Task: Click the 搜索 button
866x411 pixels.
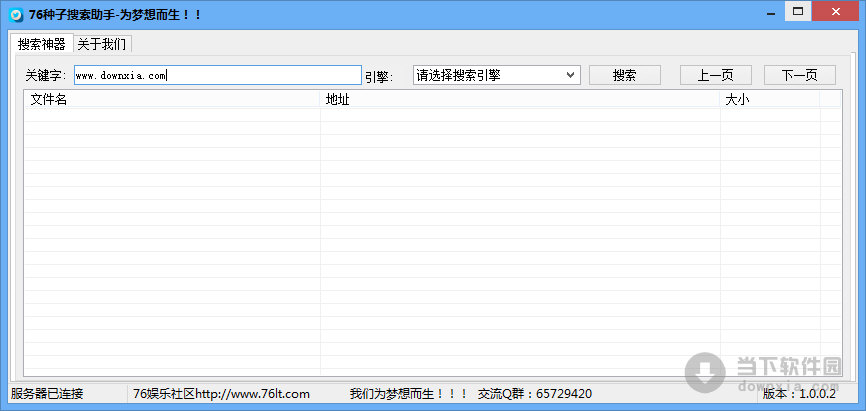Action: click(625, 75)
